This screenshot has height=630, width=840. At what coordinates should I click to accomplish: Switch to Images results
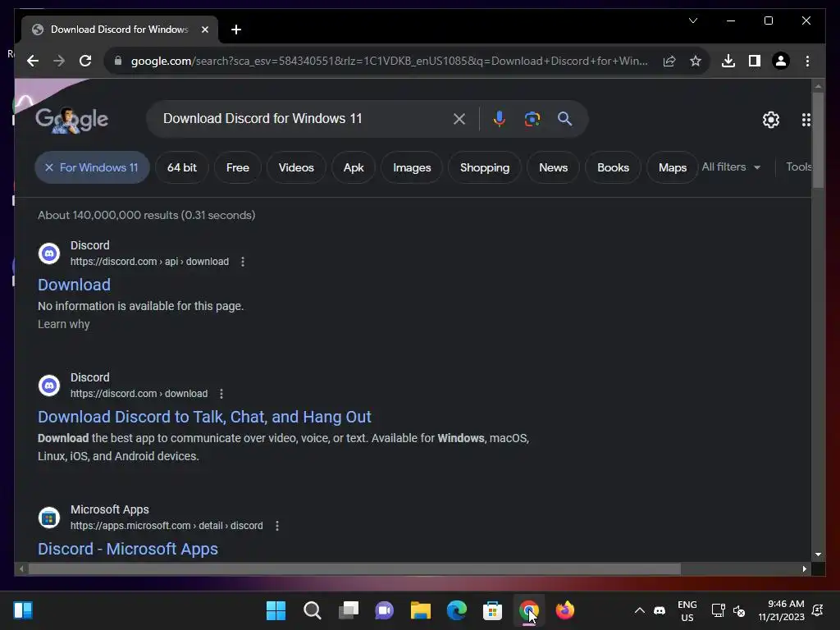coord(412,167)
